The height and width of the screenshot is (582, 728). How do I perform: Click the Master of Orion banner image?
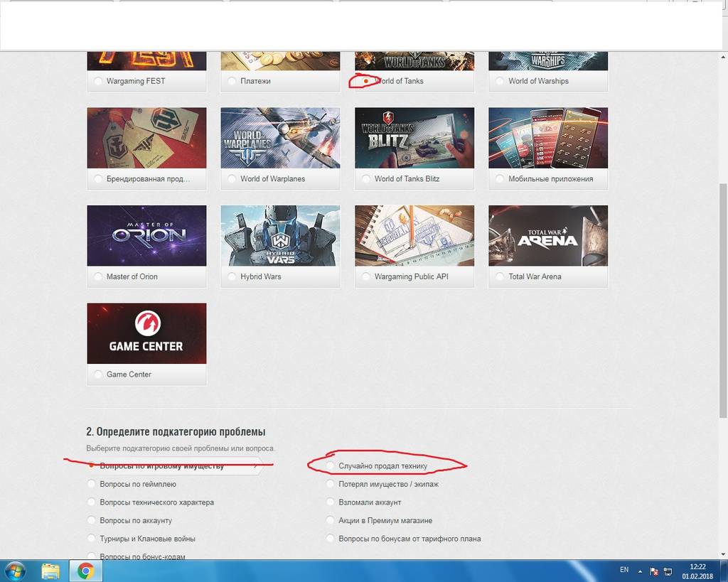(x=146, y=236)
